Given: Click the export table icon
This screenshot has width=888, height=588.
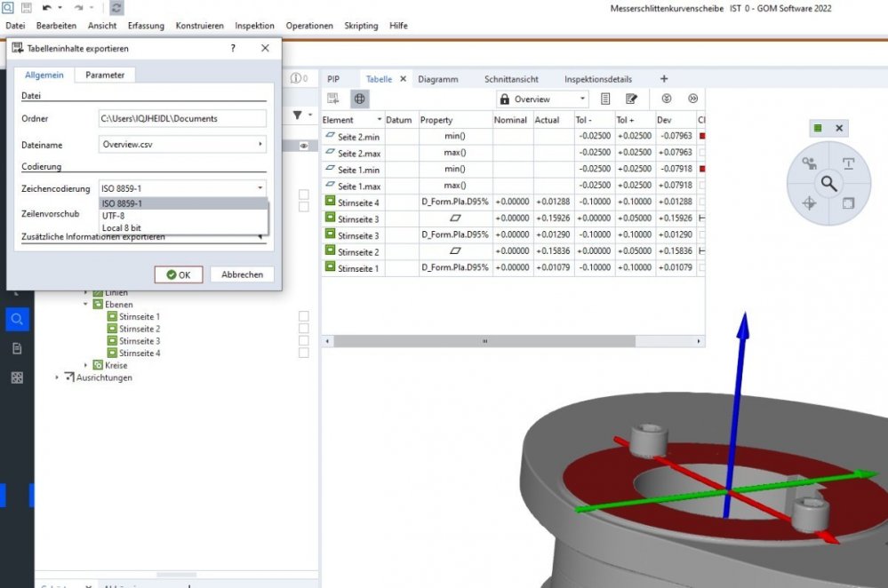Looking at the screenshot, I should point(333,99).
